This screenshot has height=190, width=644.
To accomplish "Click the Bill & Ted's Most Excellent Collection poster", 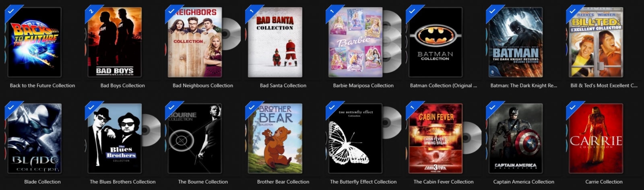I will click(x=596, y=42).
